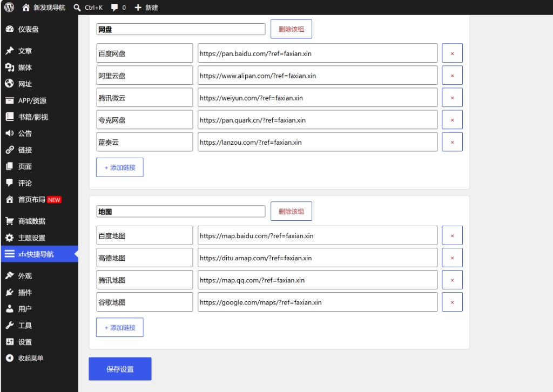Open the Ctrl+K search icon
553x392 pixels.
[77, 8]
